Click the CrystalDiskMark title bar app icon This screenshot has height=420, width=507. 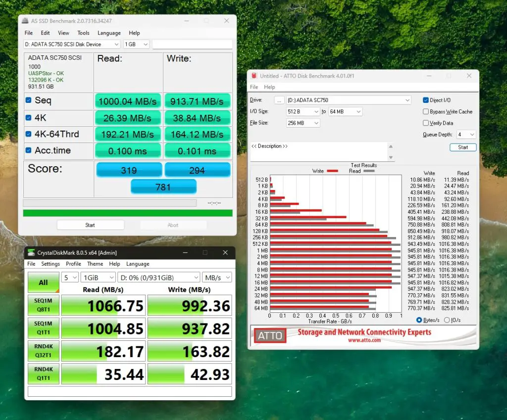pos(31,252)
